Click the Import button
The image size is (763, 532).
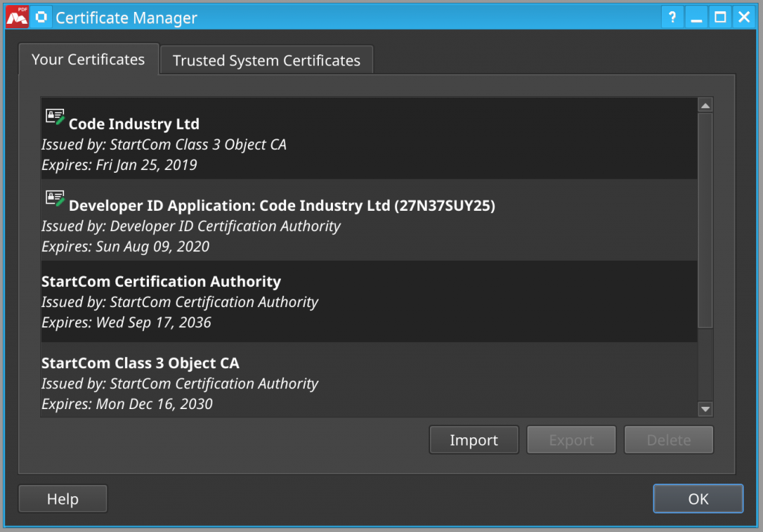(x=474, y=440)
